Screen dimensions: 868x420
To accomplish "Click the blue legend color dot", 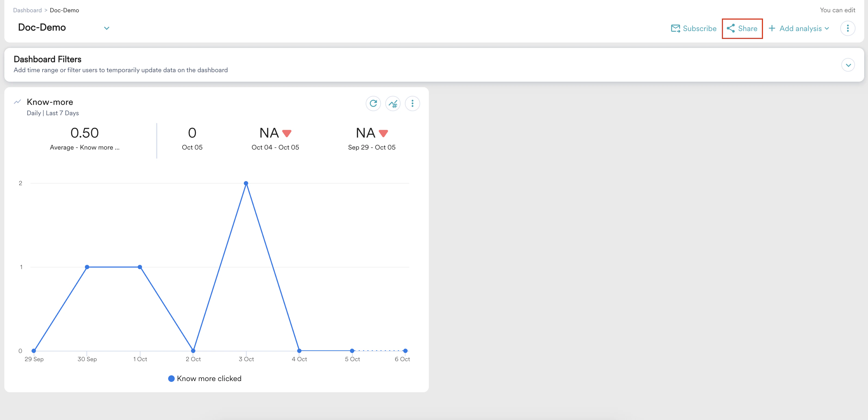I will coord(171,379).
